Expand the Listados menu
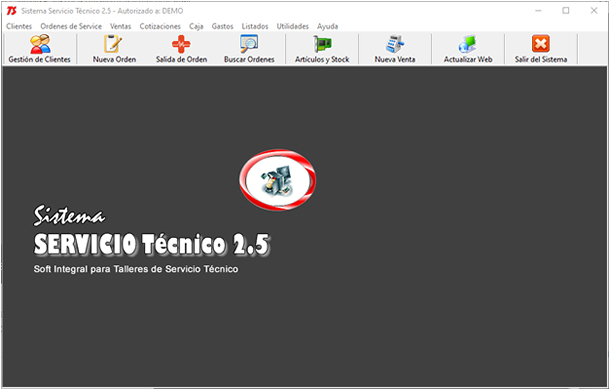The width and height of the screenshot is (610, 389). click(x=255, y=26)
